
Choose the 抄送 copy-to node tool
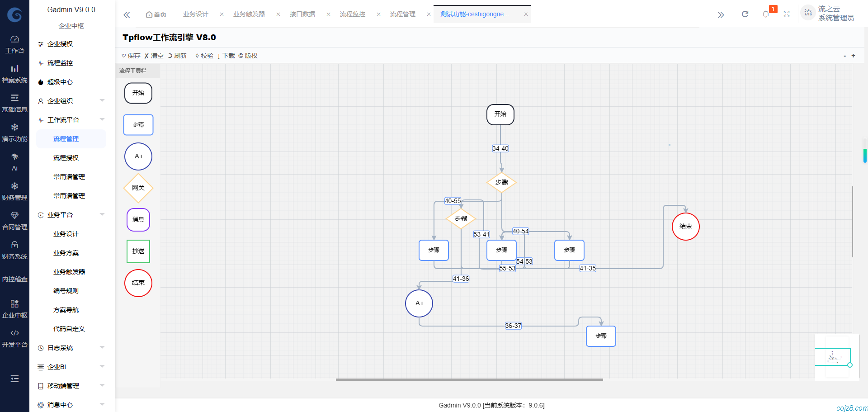pos(138,251)
